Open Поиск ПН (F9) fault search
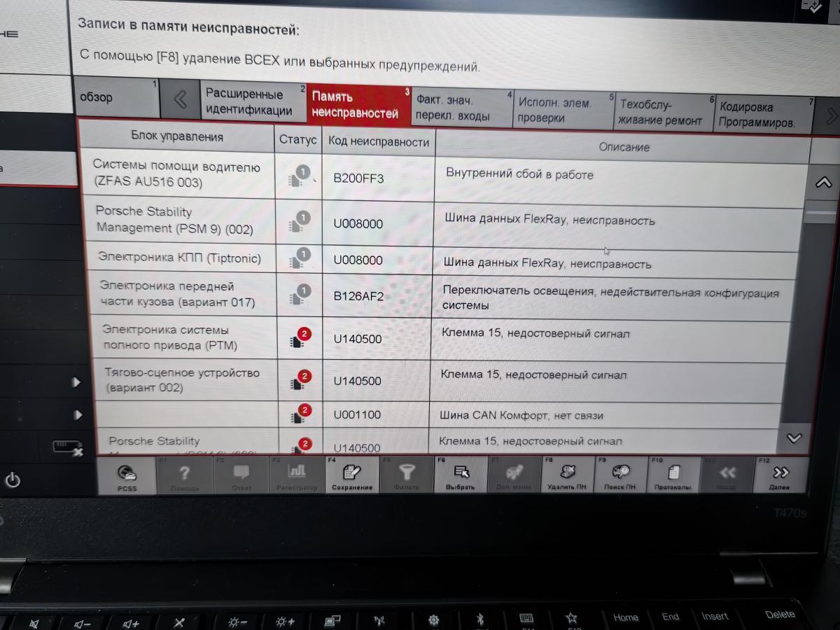This screenshot has width=840, height=630. click(619, 475)
